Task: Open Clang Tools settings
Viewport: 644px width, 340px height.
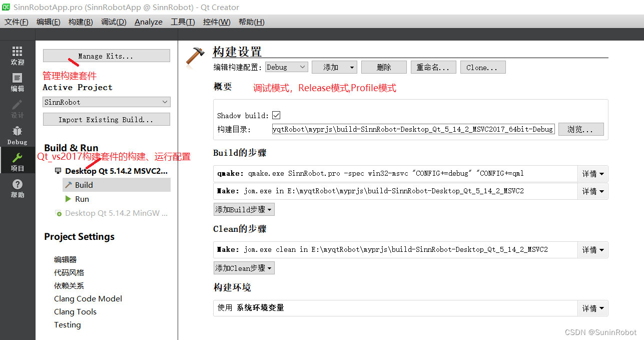Action: click(x=75, y=312)
